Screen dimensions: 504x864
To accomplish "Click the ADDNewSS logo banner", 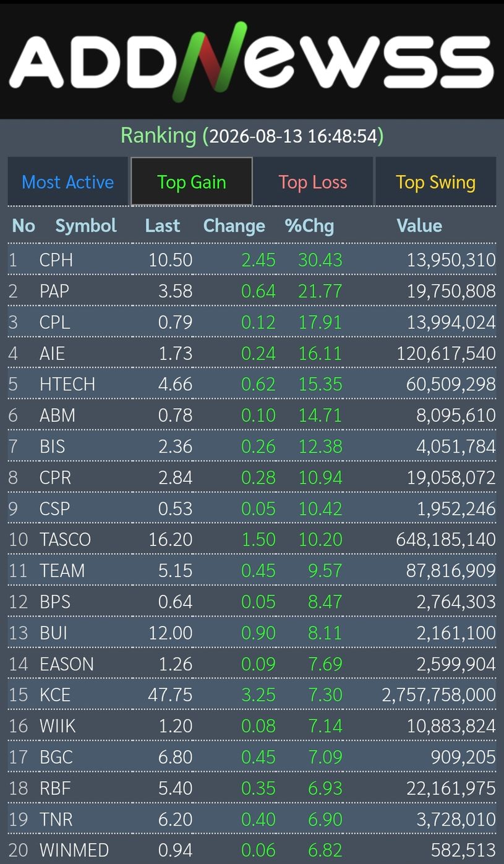I will [x=252, y=61].
